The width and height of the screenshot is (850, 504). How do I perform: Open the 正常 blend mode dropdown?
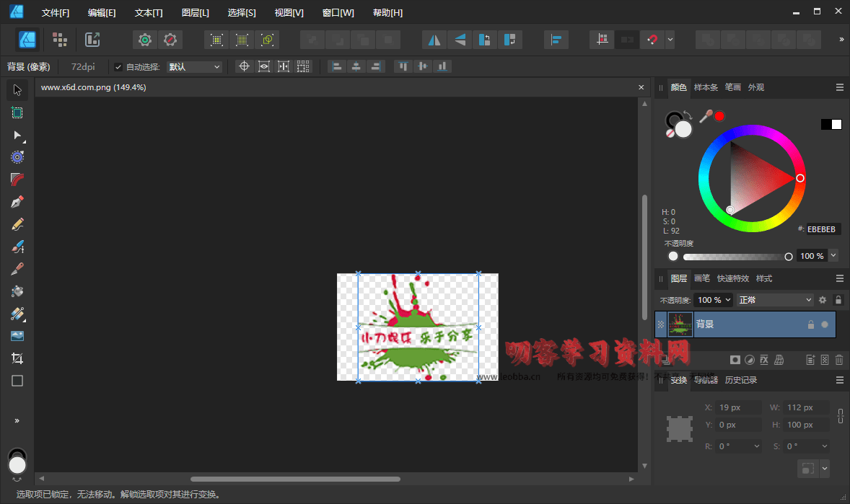click(x=775, y=300)
